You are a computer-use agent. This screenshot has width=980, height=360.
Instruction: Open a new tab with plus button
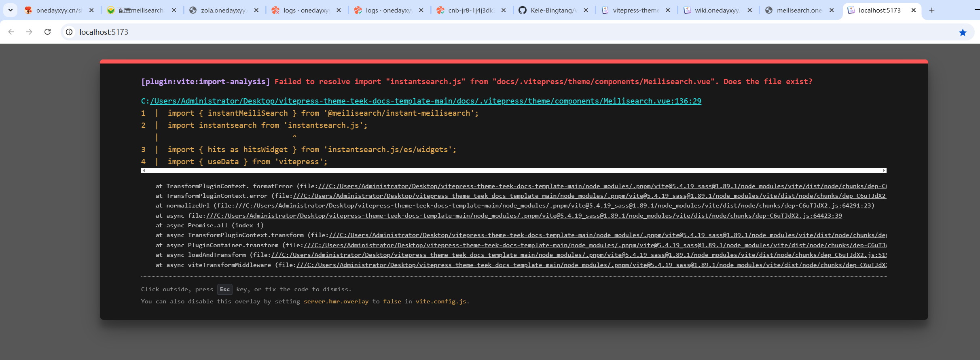point(932,10)
